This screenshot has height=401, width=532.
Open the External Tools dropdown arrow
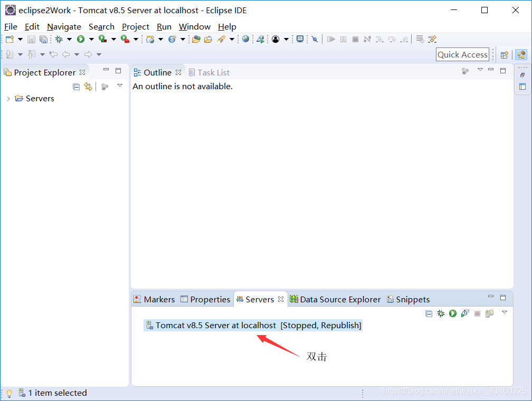pos(136,40)
